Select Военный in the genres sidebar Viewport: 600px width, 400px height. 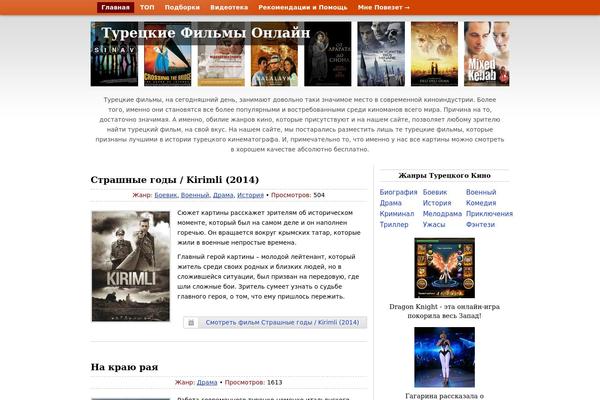(481, 192)
